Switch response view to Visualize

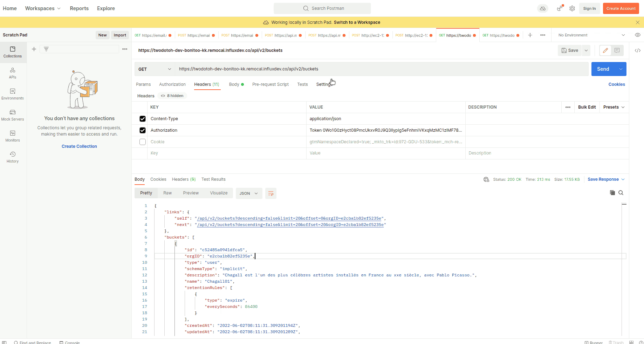tap(219, 193)
